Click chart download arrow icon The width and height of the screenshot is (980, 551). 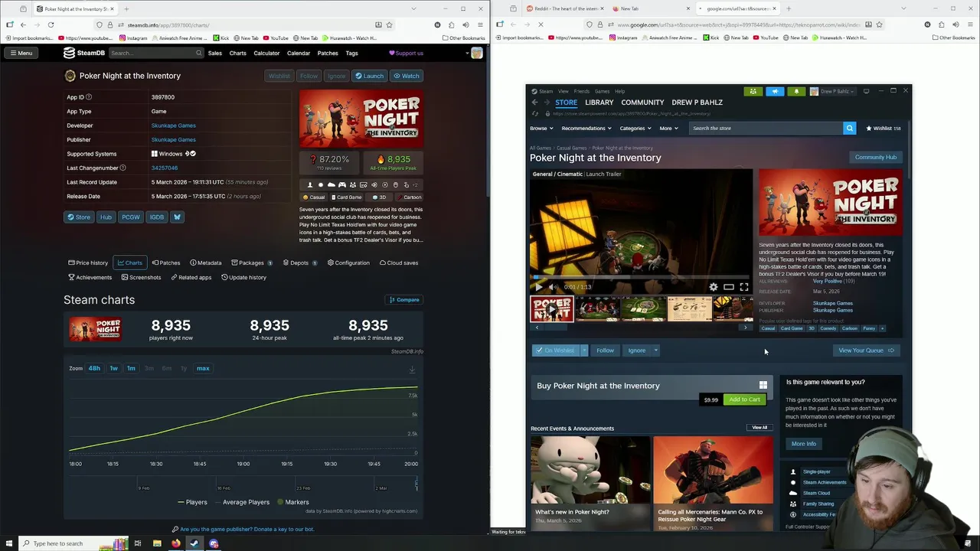412,370
